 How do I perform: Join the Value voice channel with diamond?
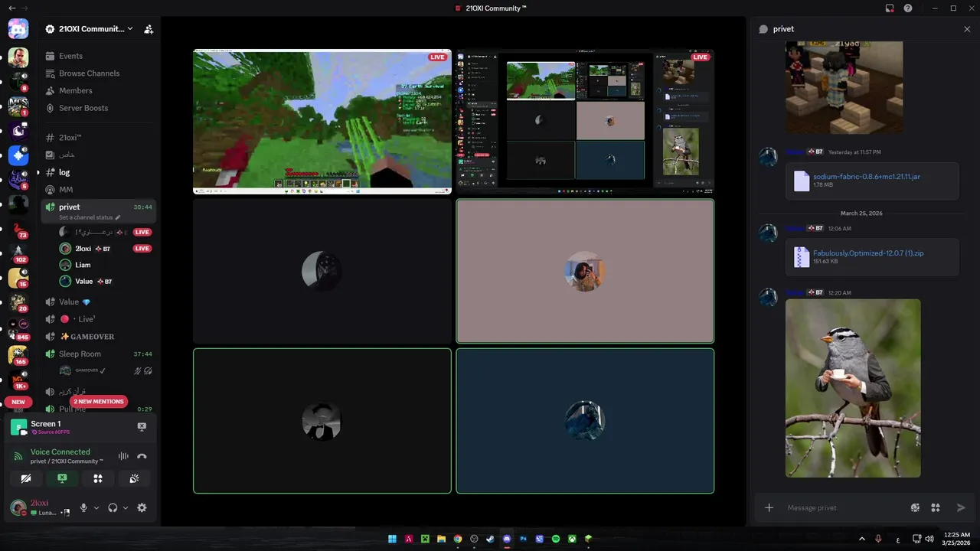coord(98,302)
